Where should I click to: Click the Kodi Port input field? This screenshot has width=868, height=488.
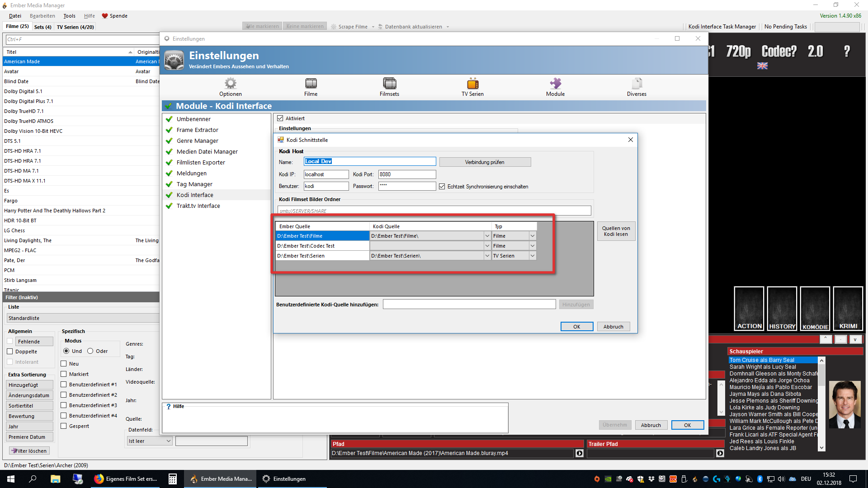click(407, 174)
